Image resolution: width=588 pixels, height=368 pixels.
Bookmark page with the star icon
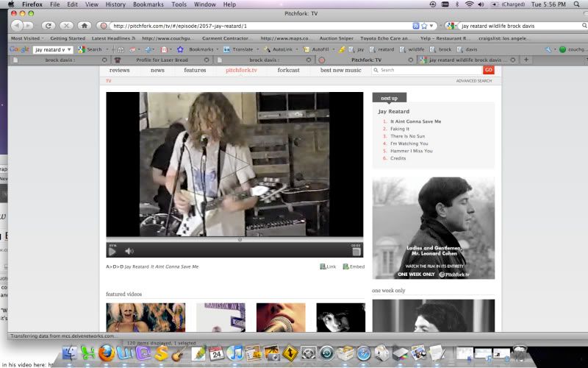click(x=424, y=26)
